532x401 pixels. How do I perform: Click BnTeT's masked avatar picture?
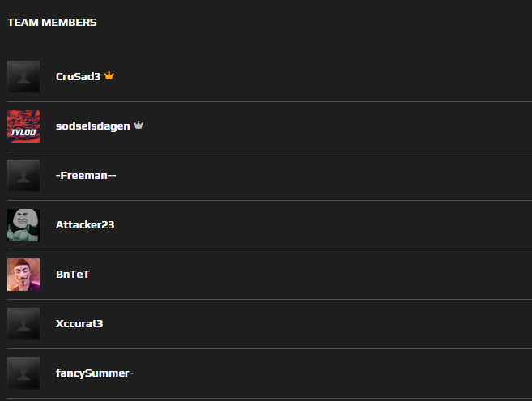[23, 275]
